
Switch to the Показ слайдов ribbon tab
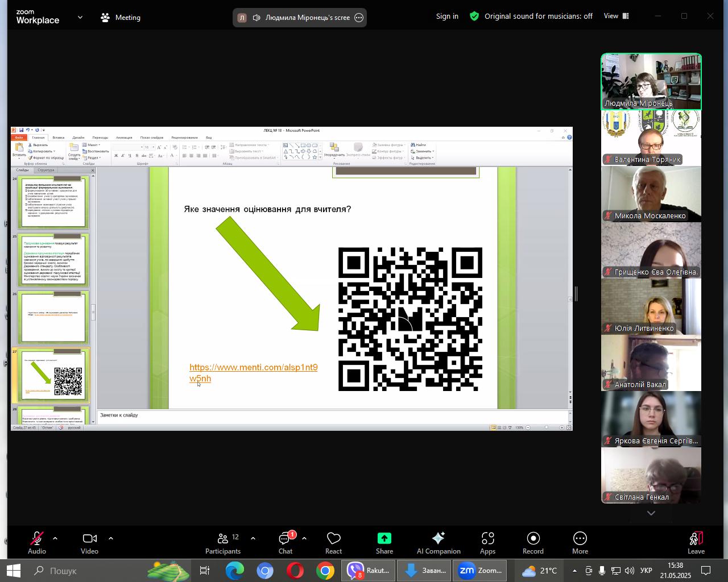point(152,138)
